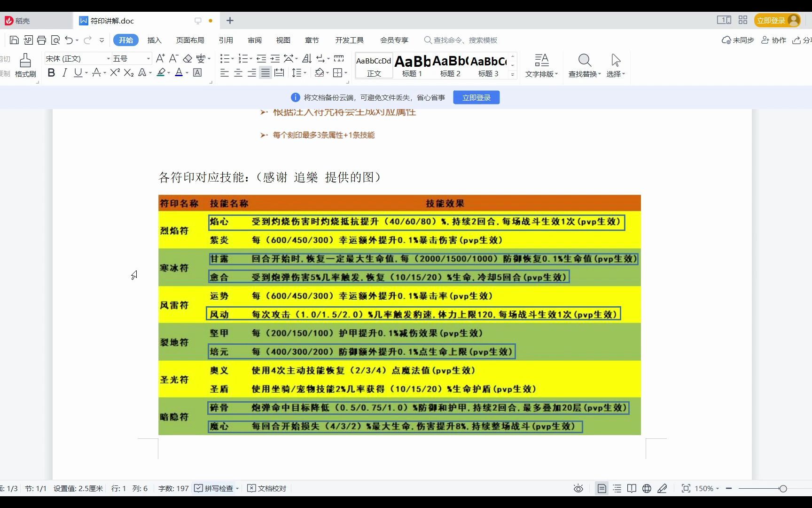The image size is (812, 508).
Task: Expand the bullet list dropdown arrow
Action: pos(233,59)
